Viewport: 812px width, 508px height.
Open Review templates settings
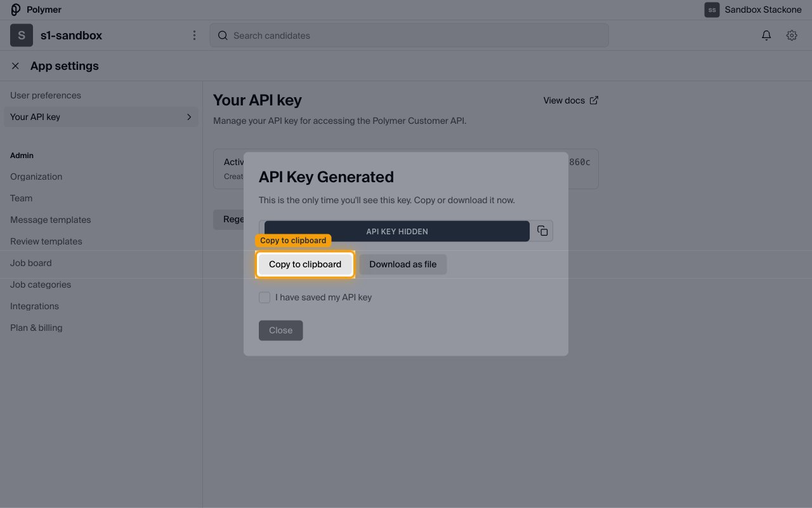coord(46,241)
